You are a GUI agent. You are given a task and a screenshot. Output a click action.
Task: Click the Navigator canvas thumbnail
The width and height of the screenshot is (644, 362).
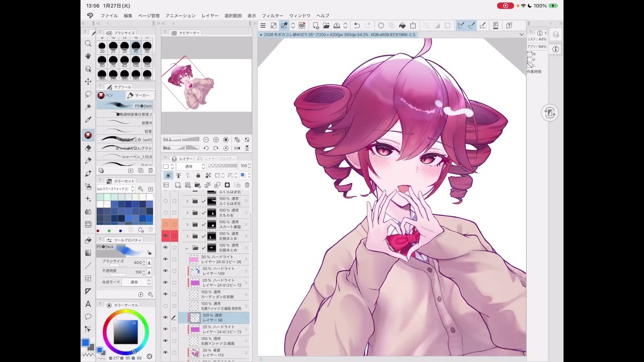pos(206,85)
